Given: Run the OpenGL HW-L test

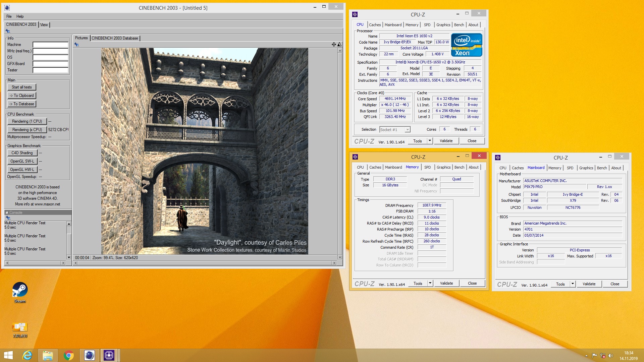Looking at the screenshot, I should 22,170.
